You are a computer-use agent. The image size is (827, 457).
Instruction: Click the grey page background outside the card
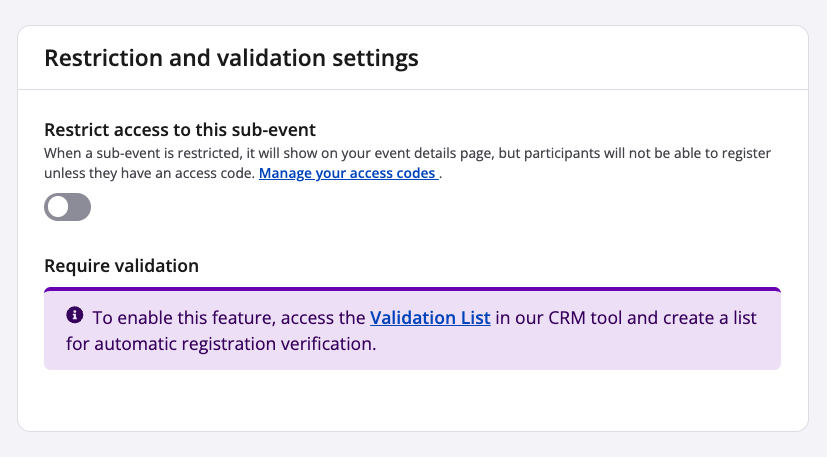pos(8,230)
